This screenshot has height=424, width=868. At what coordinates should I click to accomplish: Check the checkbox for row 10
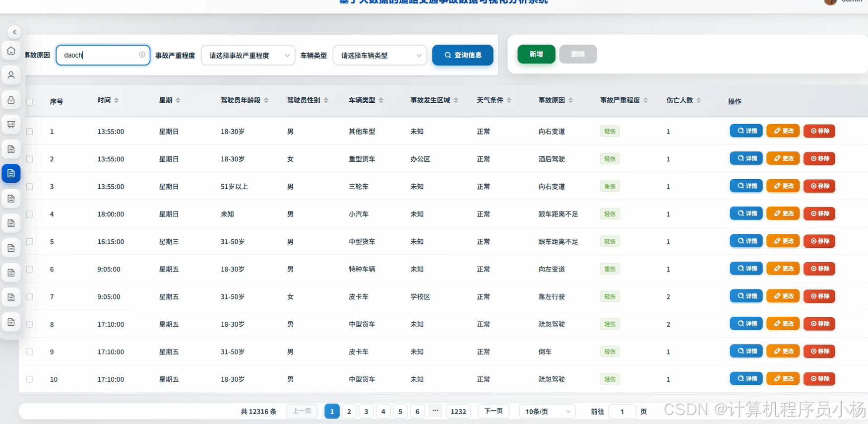coord(30,379)
